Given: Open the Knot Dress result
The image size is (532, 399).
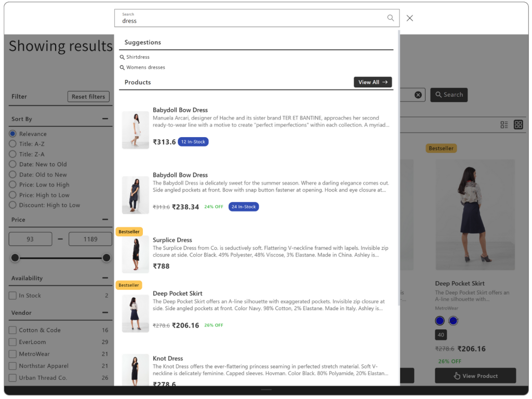Looking at the screenshot, I should pyautogui.click(x=168, y=358).
